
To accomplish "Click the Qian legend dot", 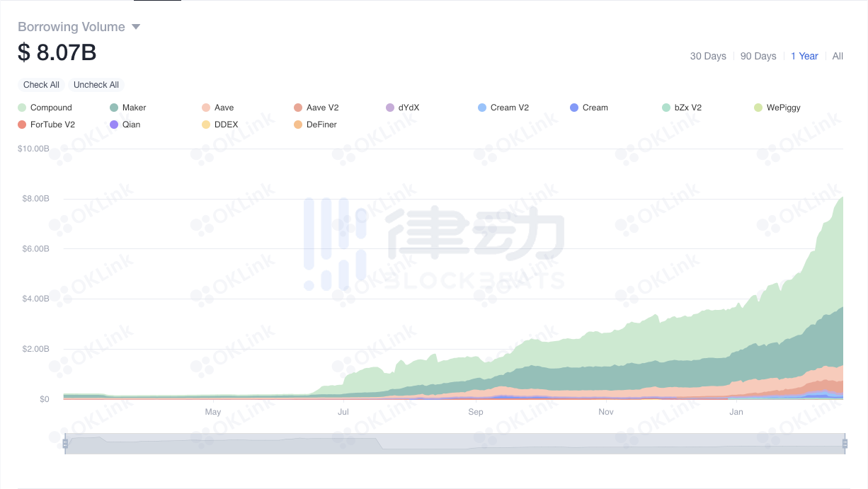I will pos(114,125).
